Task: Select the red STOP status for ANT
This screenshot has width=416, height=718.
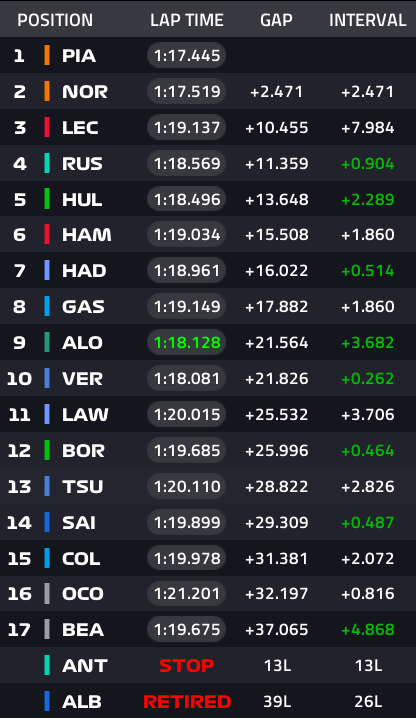Action: [x=186, y=665]
